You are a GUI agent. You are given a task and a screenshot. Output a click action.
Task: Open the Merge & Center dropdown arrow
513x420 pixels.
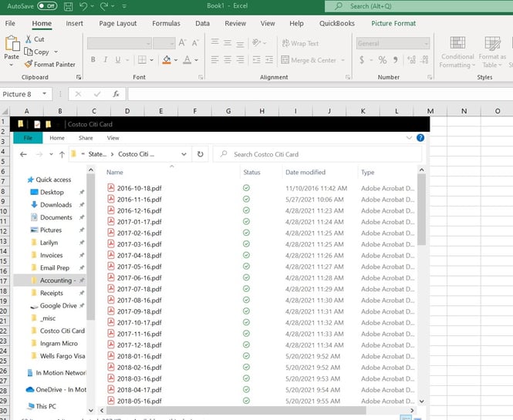coord(343,60)
